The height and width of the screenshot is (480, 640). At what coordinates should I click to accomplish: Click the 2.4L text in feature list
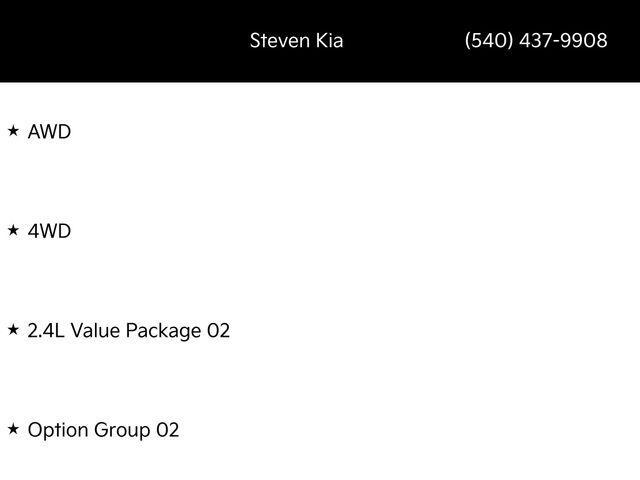coord(46,331)
